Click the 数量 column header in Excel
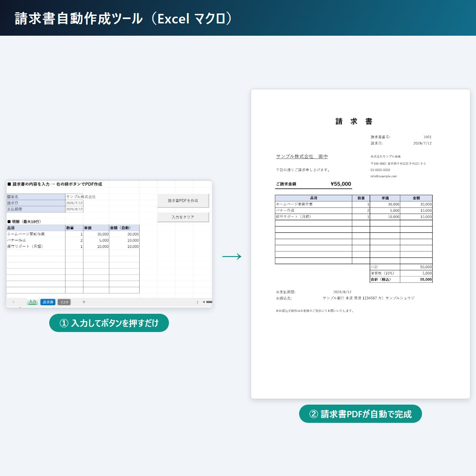Viewport: 476px width, 476px height. [74, 228]
